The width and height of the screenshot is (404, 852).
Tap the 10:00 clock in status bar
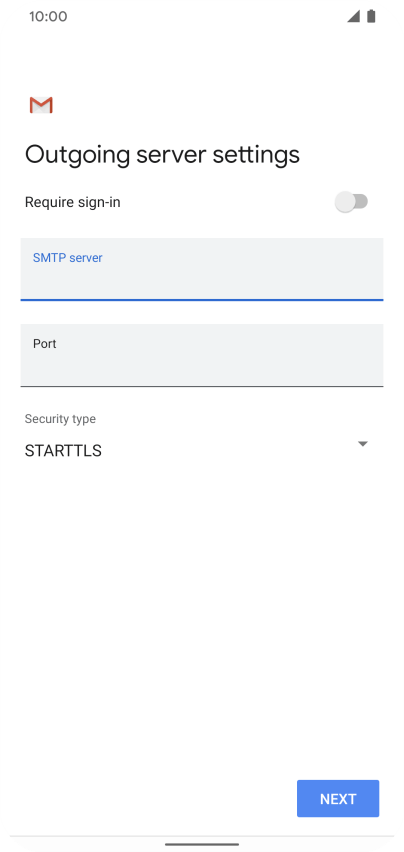[48, 16]
